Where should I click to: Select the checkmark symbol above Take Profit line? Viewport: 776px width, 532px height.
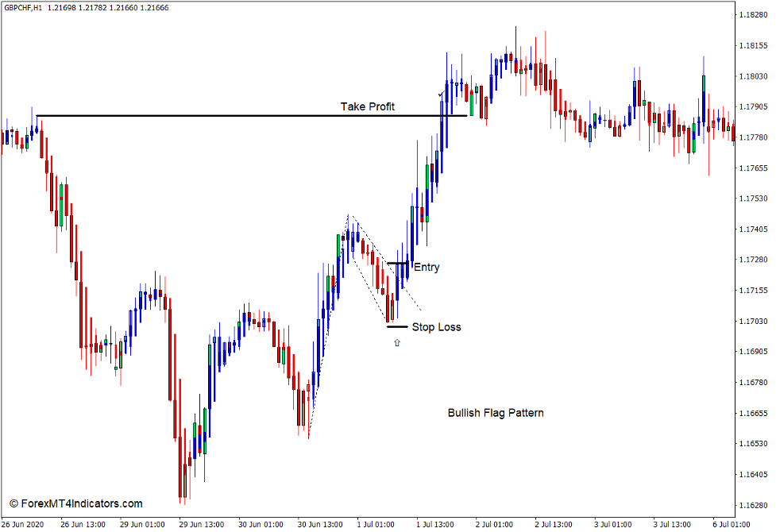[442, 94]
